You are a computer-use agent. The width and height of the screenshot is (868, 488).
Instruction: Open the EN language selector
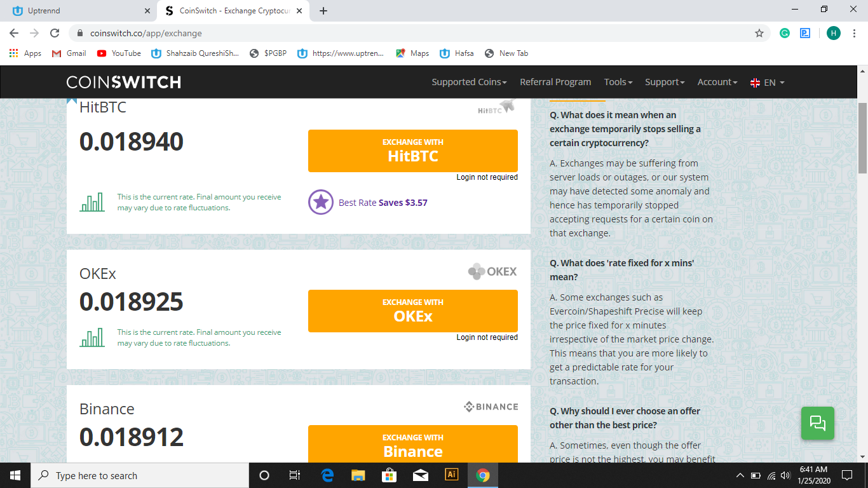click(x=768, y=83)
